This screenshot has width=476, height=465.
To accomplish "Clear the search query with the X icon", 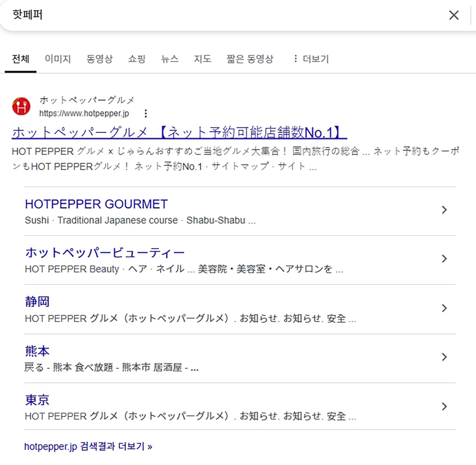I will point(454,15).
